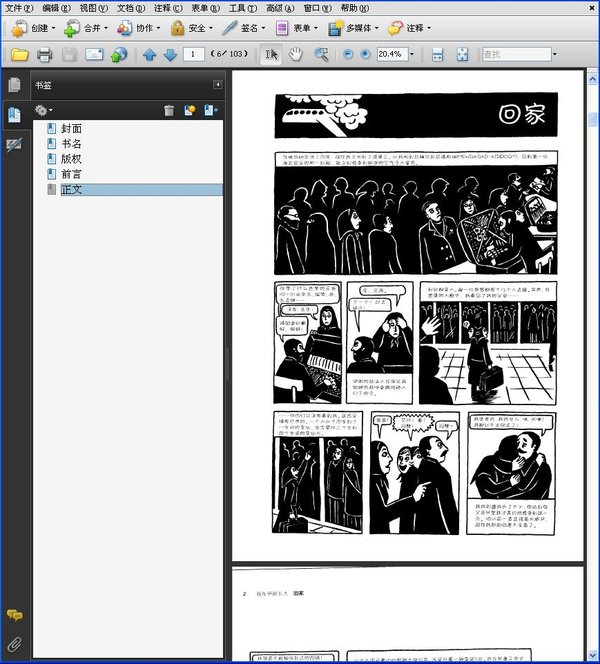The image size is (600, 664).
Task: Collapse the bookmarks panel with arrow button
Action: coord(217,85)
